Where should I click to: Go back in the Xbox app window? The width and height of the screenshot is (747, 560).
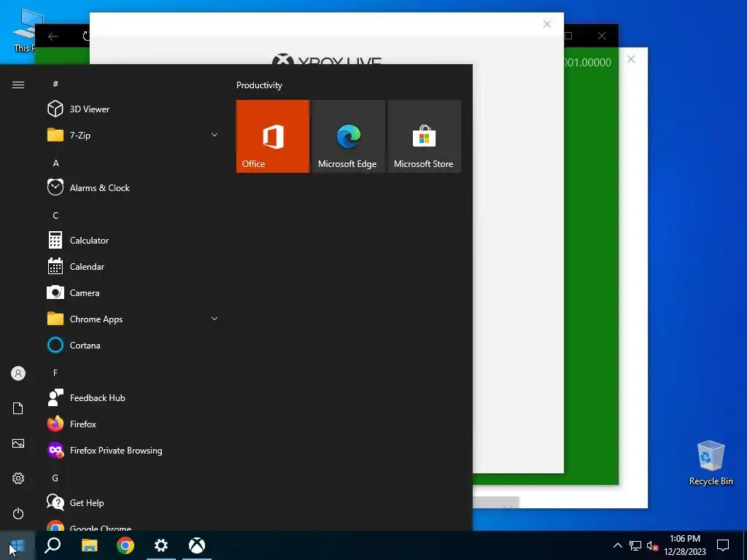pyautogui.click(x=53, y=36)
